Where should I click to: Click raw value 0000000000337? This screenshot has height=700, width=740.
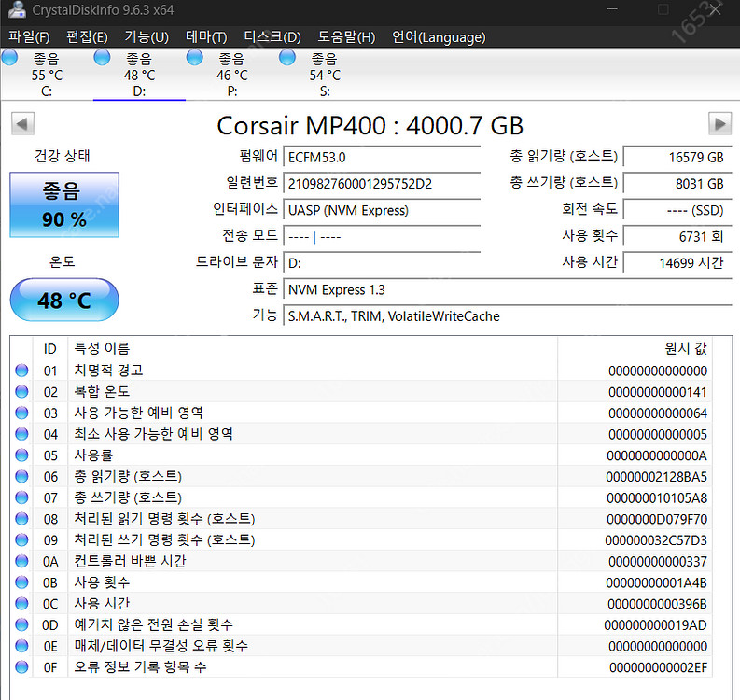(657, 561)
